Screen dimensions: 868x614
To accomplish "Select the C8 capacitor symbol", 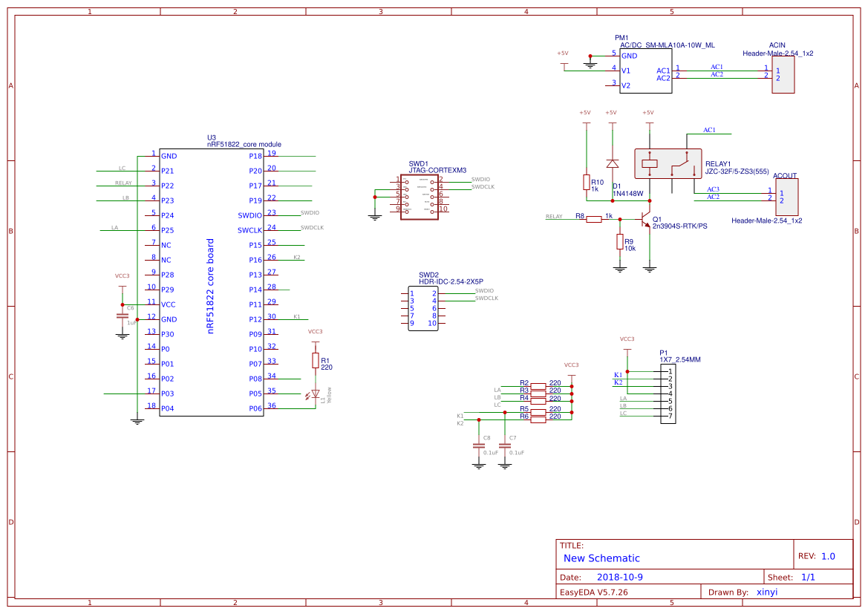I will (x=479, y=445).
